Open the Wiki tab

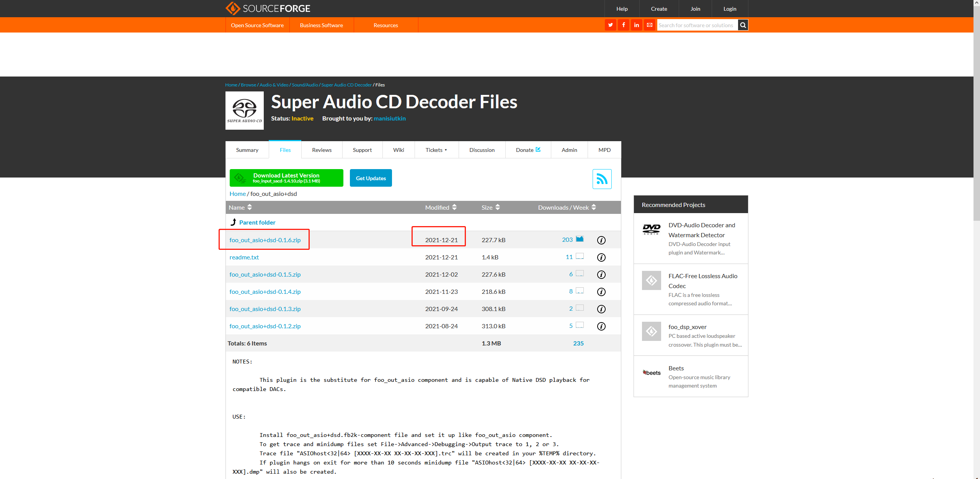click(x=399, y=150)
